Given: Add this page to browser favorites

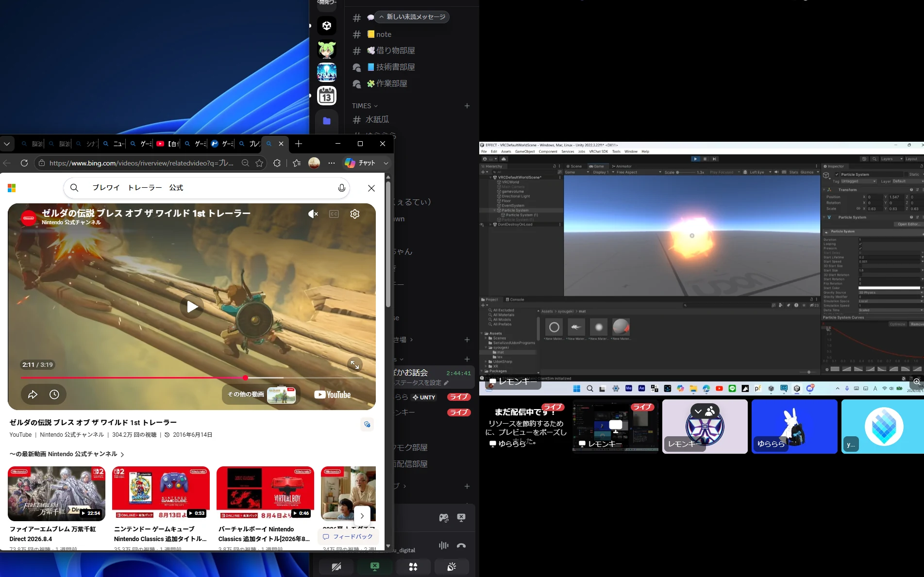Looking at the screenshot, I should click(x=259, y=163).
